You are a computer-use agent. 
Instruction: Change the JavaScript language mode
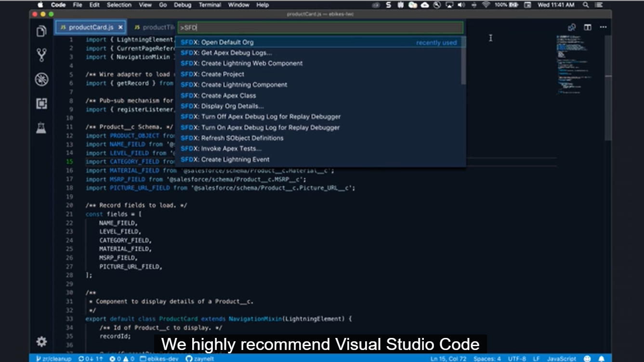coord(562,358)
